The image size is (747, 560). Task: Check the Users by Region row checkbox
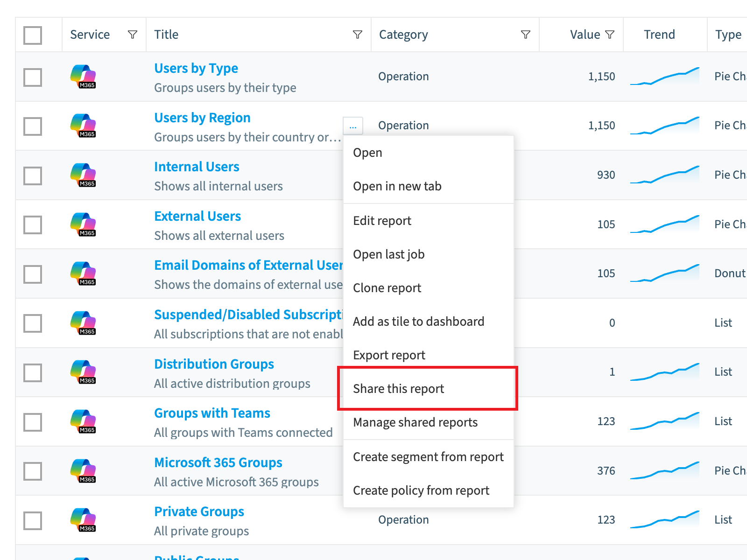tap(33, 126)
